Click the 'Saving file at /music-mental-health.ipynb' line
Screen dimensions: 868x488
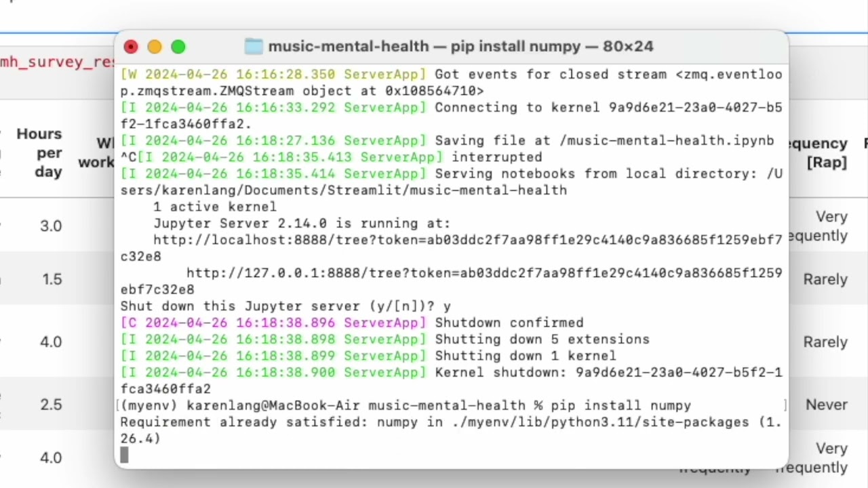tap(448, 141)
